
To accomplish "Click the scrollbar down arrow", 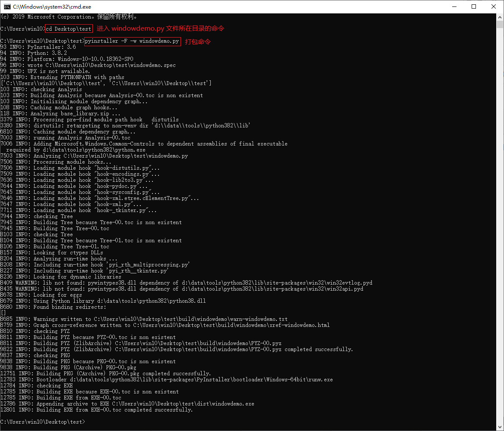I will [500, 427].
